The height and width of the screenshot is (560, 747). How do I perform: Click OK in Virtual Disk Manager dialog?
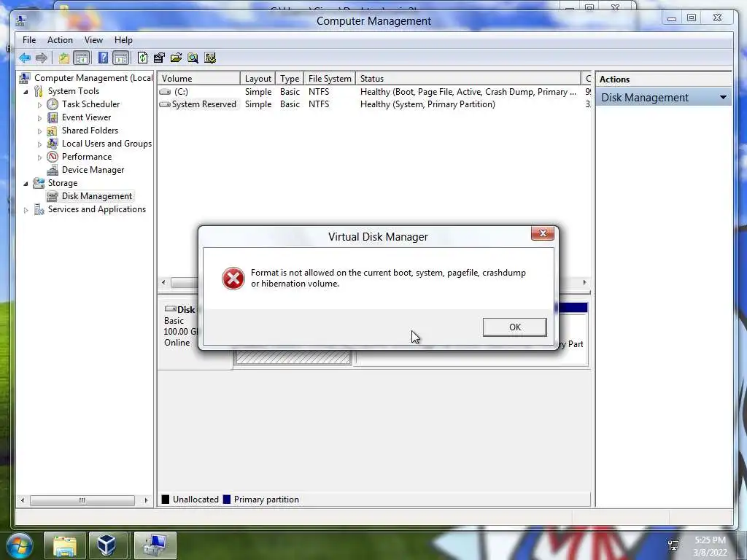tap(514, 327)
